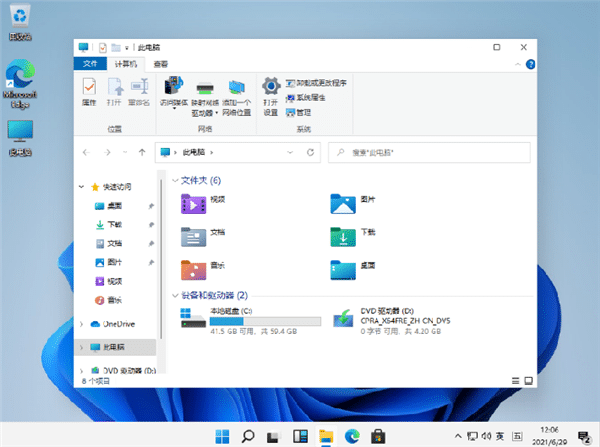The height and width of the screenshot is (447, 600).
Task: Select the Documents (文档) folder icon
Action: [x=193, y=237]
